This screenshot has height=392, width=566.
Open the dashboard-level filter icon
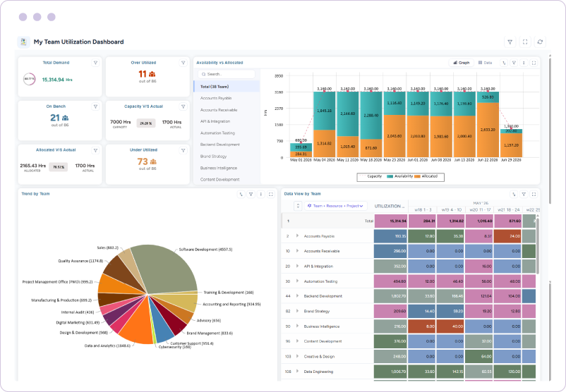point(510,42)
